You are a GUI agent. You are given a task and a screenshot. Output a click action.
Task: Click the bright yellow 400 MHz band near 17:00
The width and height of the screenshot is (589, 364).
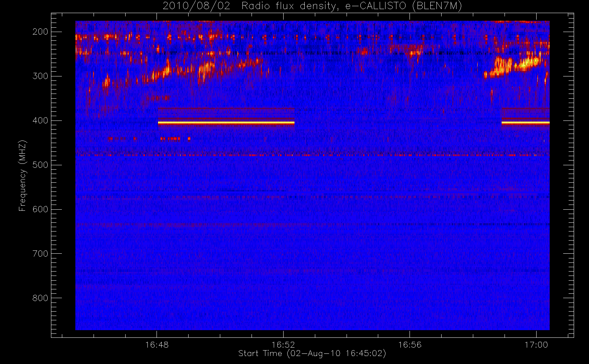click(525, 123)
